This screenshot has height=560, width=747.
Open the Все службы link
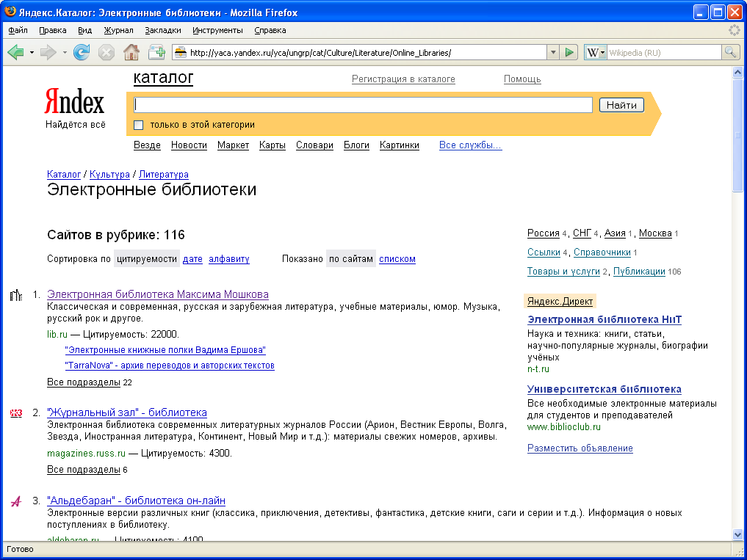pos(471,145)
